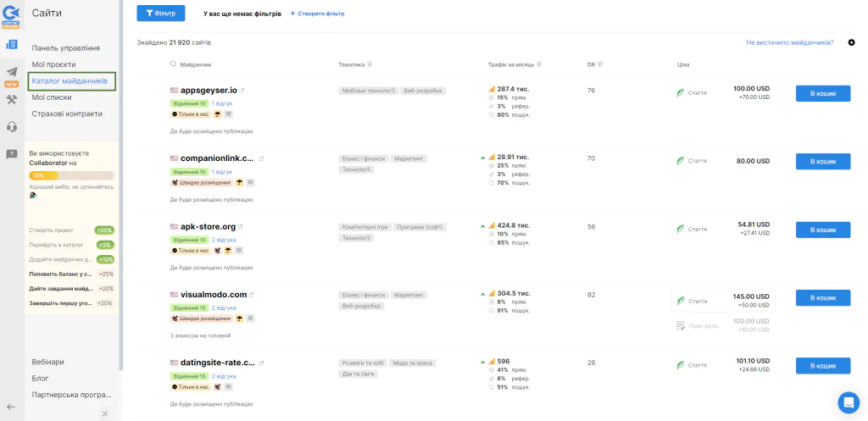Click the blue Фільтр button
The image size is (868, 421).
(x=161, y=14)
